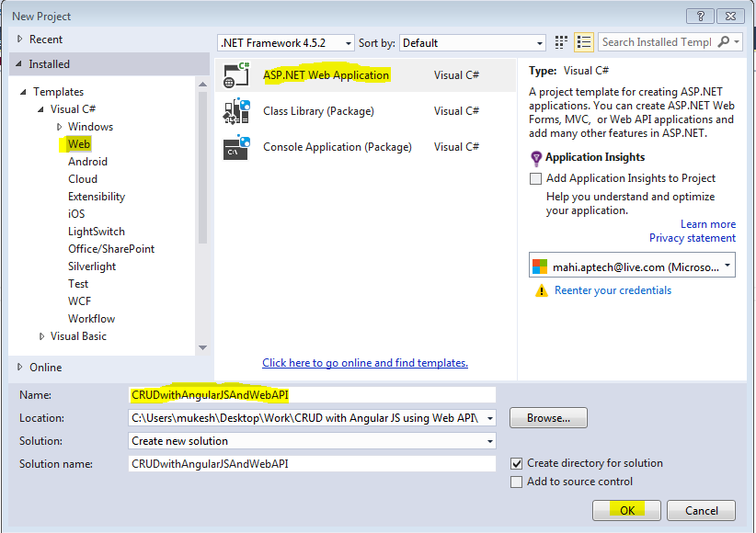This screenshot has width=756, height=533.
Task: Select the Silverlight template category
Action: tap(92, 266)
